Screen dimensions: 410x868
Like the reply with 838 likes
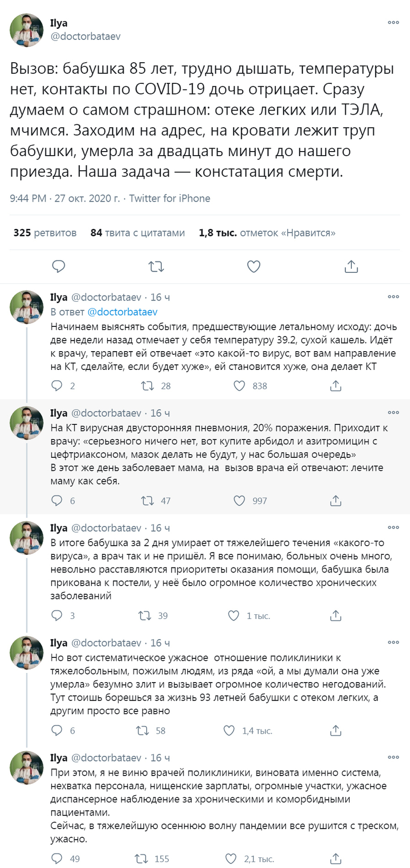click(x=239, y=386)
